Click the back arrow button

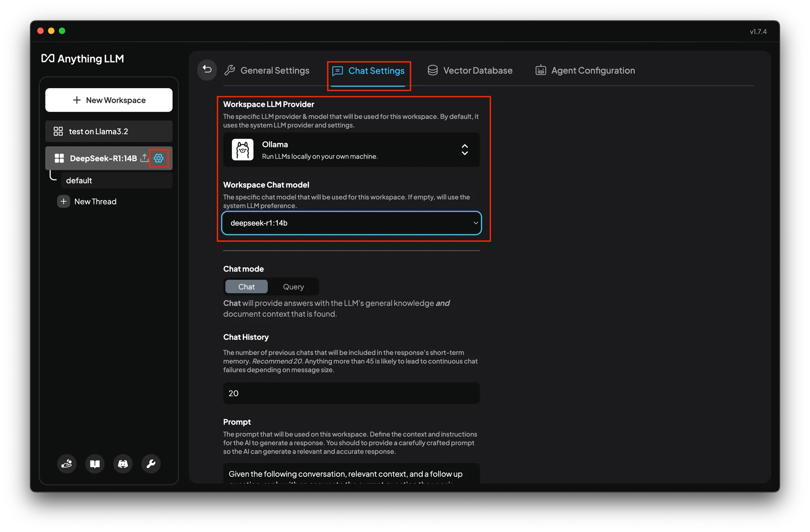coord(207,70)
